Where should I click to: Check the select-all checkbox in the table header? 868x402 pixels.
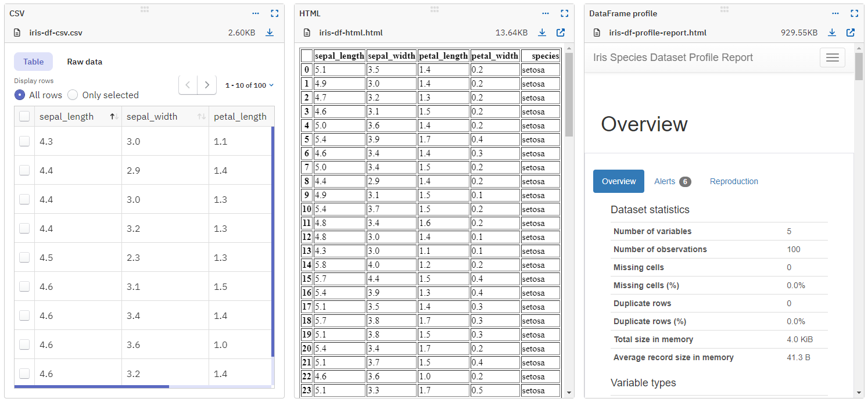[x=24, y=116]
